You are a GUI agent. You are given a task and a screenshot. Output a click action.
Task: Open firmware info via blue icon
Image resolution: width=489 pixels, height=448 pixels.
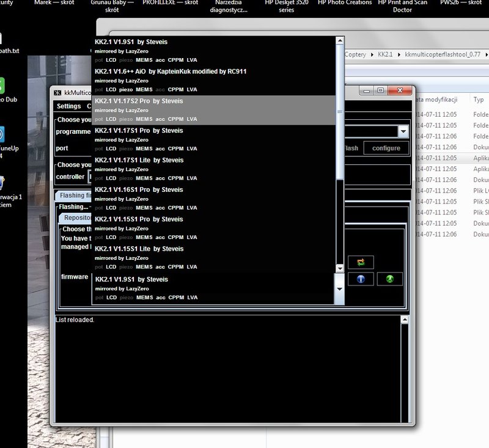(361, 279)
